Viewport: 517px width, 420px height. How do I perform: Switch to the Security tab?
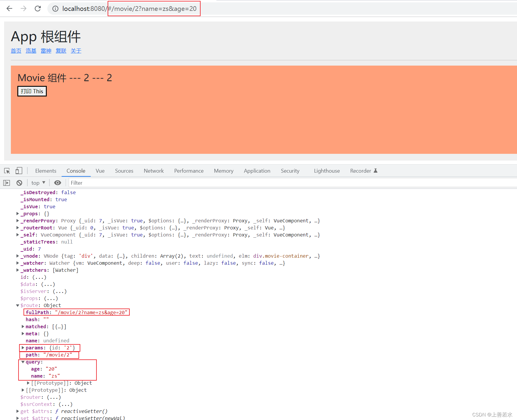tap(290, 171)
